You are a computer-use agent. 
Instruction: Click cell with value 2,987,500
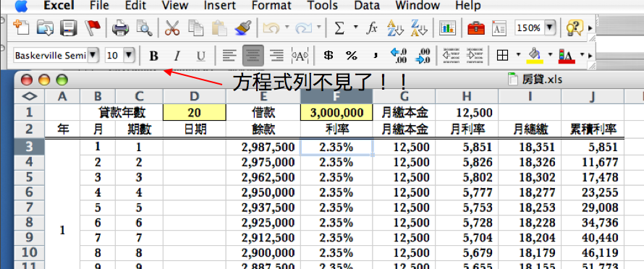[263, 147]
